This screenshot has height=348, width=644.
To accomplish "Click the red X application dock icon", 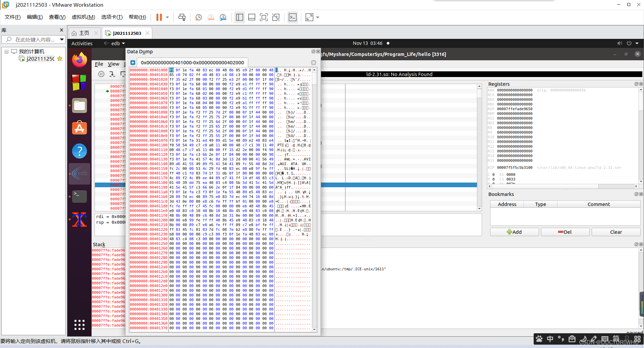I will click(x=79, y=220).
